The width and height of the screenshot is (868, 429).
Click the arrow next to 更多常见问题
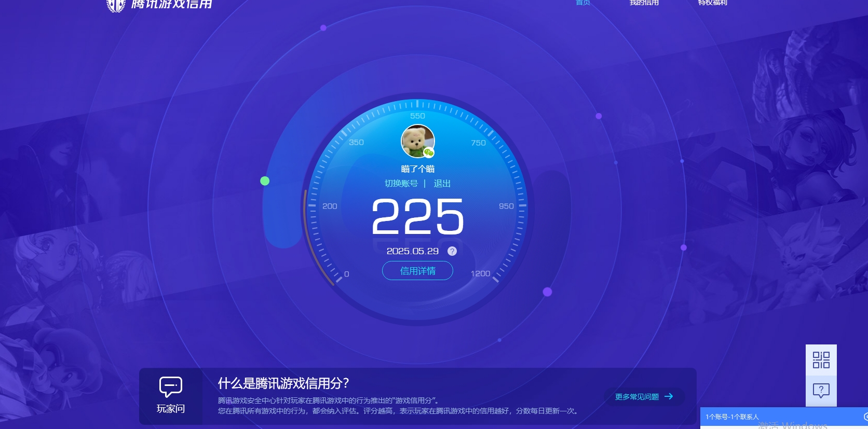pos(669,396)
